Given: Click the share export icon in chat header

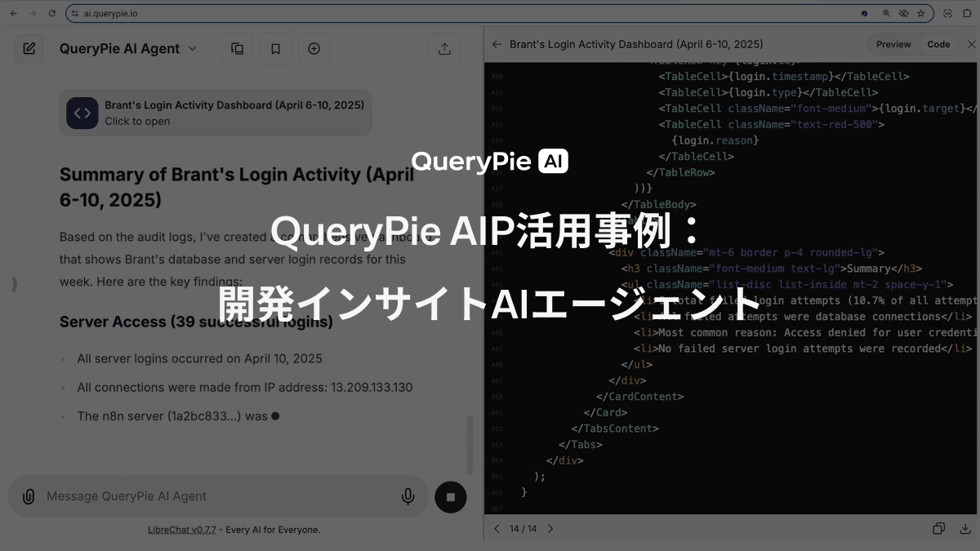Looking at the screenshot, I should pos(444,48).
